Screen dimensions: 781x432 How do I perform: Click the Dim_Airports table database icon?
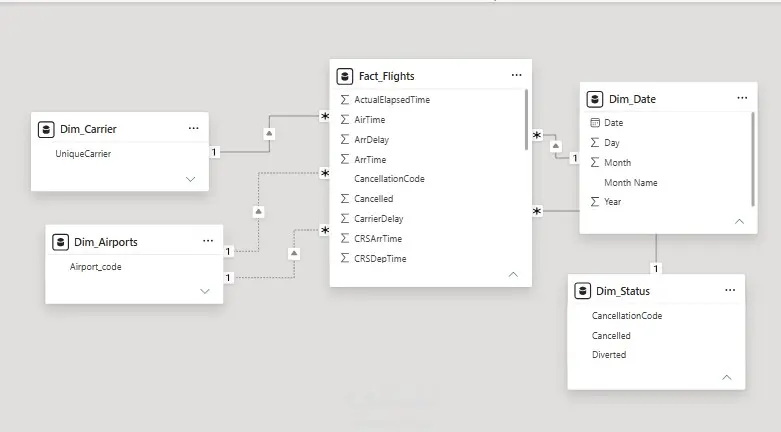click(x=60, y=242)
